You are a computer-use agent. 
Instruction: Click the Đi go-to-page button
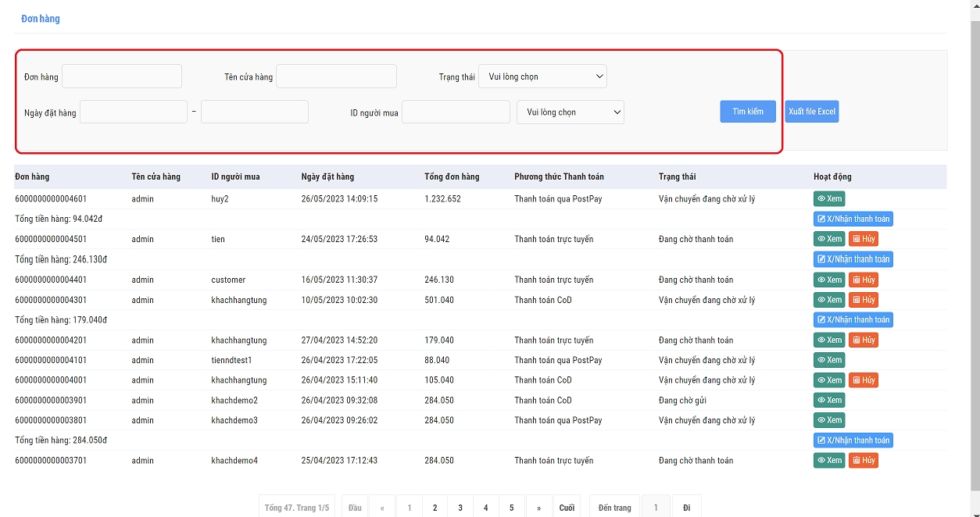(686, 508)
